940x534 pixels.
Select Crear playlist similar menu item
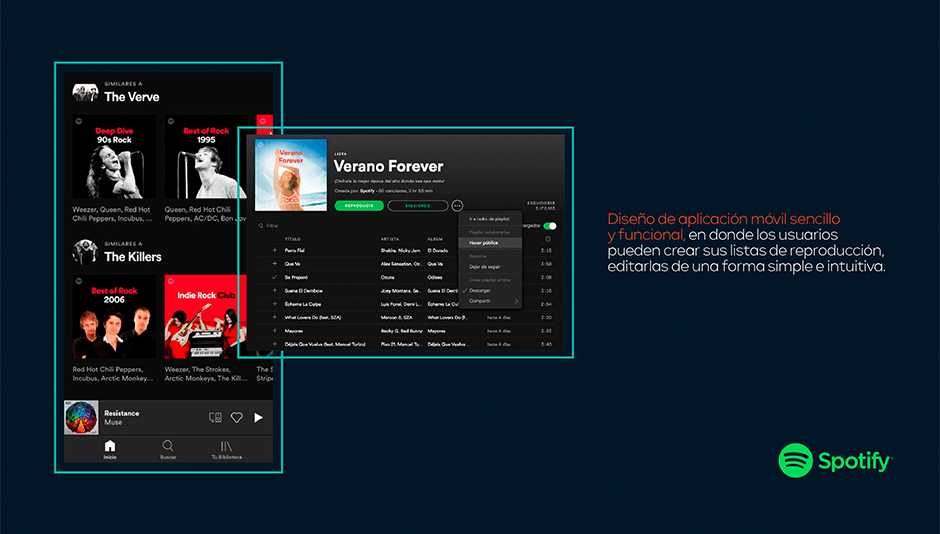tap(490, 280)
